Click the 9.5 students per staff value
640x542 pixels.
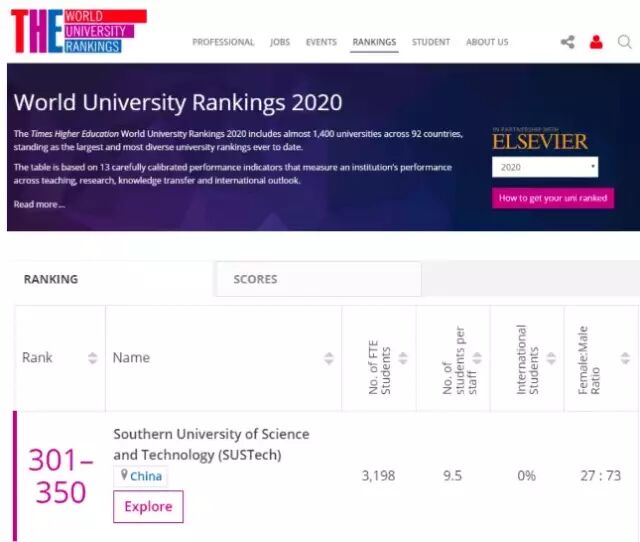point(452,475)
